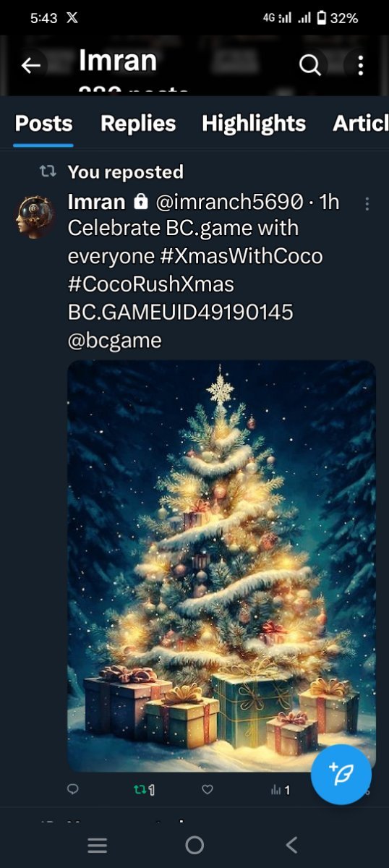Select the Posts tab
389x868 pixels.
point(44,124)
